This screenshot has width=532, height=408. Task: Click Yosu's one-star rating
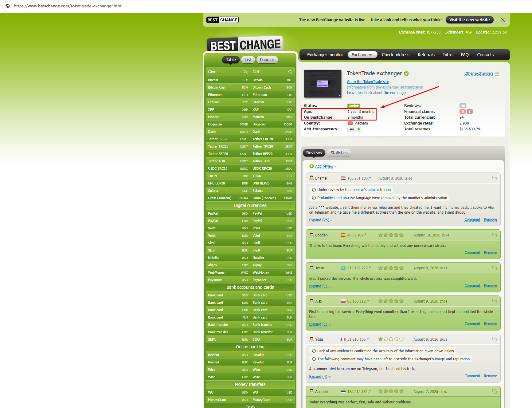pos(391,339)
